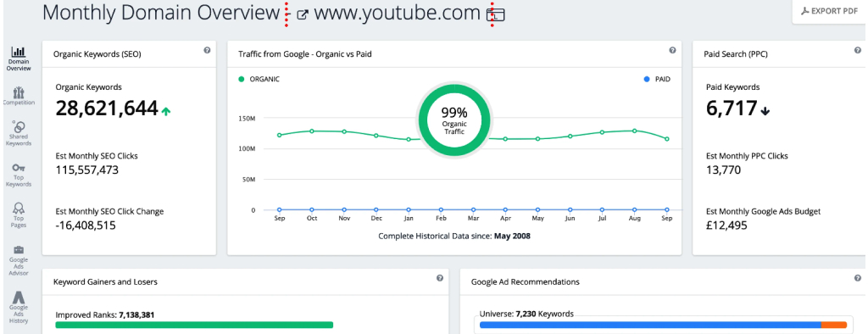Image resolution: width=868 pixels, height=334 pixels.
Task: Click organic data point for Oct
Action: (312, 131)
